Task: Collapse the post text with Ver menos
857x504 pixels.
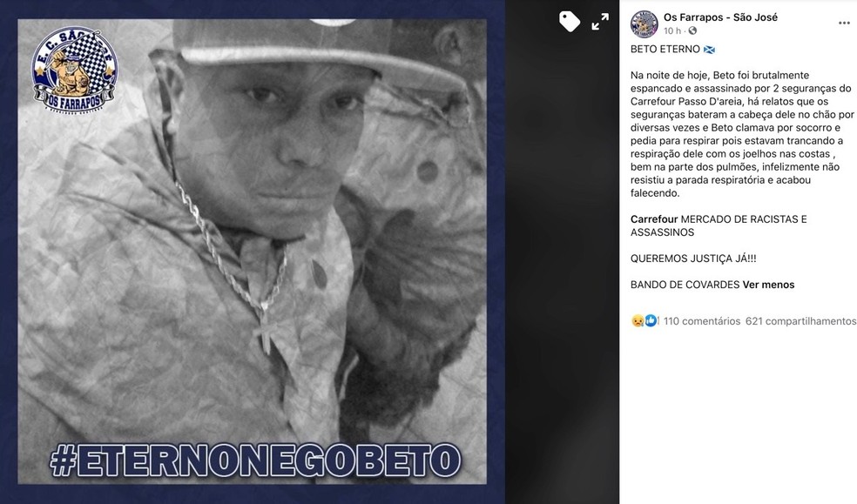Action: [768, 285]
